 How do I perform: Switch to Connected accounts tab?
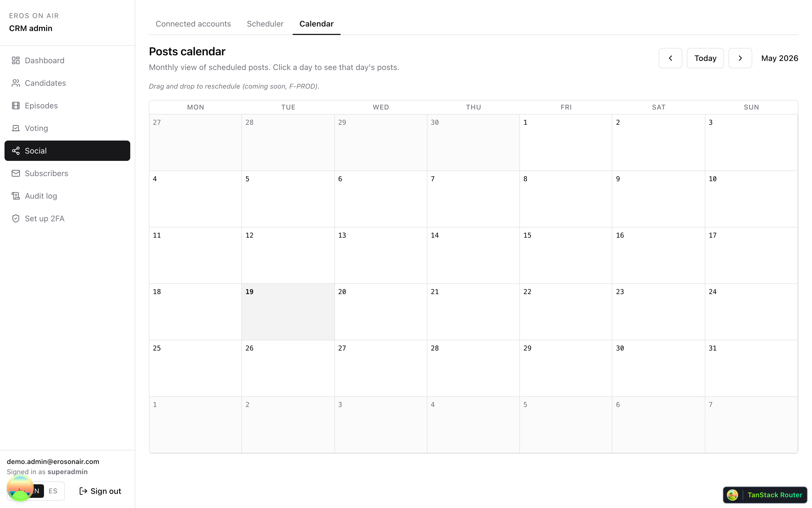(193, 24)
